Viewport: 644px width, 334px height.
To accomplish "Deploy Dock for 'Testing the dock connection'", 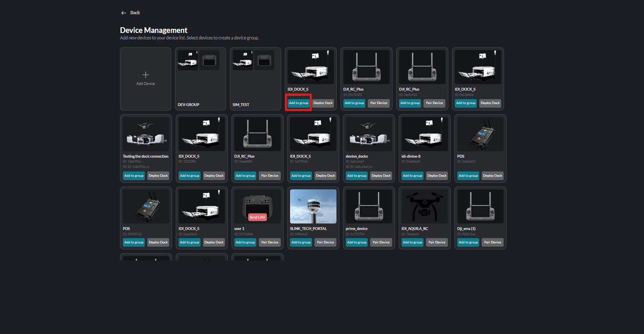I will pyautogui.click(x=158, y=176).
